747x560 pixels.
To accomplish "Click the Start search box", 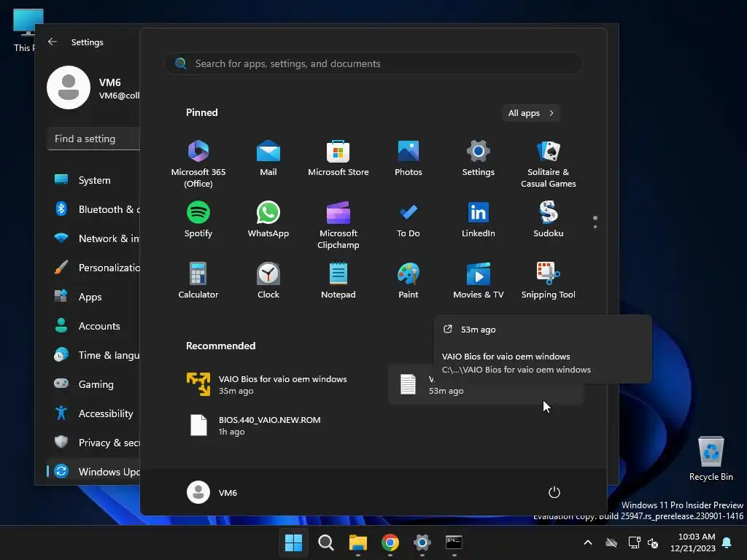I will pyautogui.click(x=373, y=63).
